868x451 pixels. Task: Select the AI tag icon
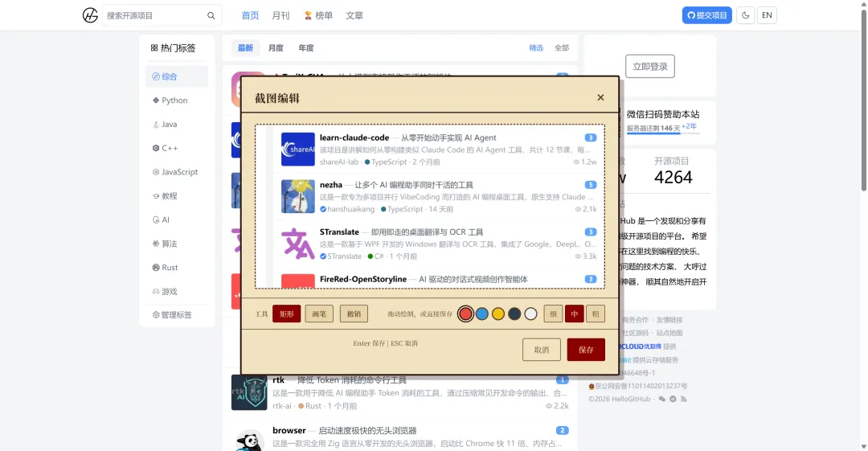tap(156, 219)
